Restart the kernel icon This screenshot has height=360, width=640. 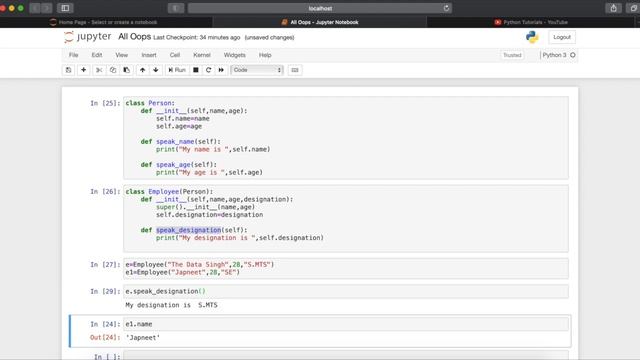click(209, 70)
